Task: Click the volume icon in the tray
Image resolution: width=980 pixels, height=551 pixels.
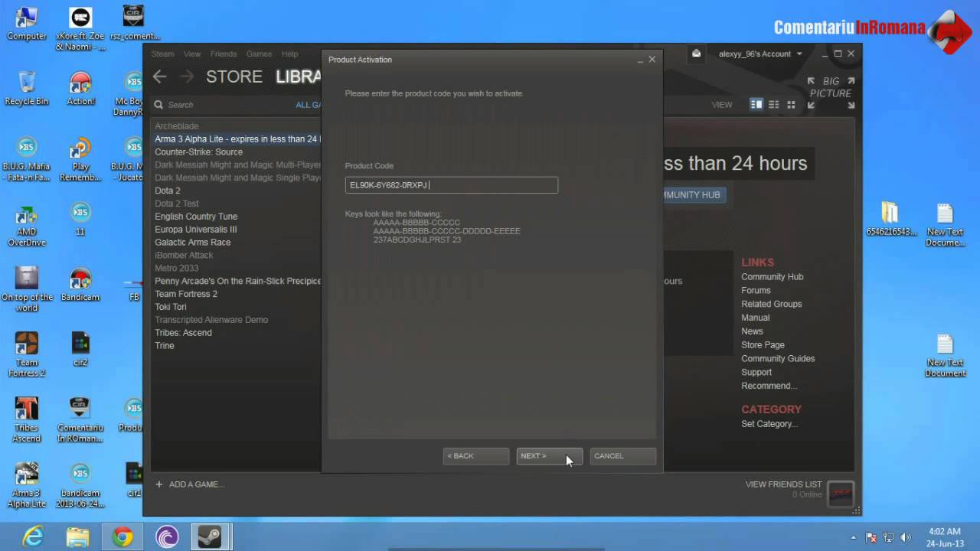Action: coord(905,537)
